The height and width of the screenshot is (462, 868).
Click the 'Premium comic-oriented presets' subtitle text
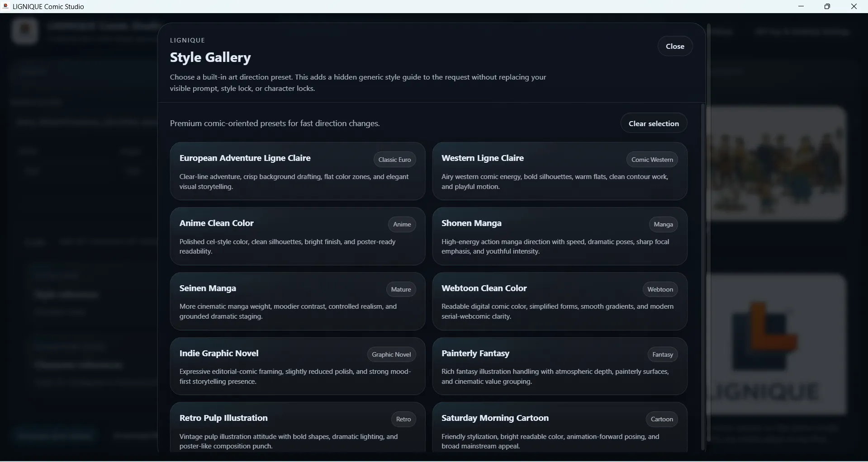point(275,123)
